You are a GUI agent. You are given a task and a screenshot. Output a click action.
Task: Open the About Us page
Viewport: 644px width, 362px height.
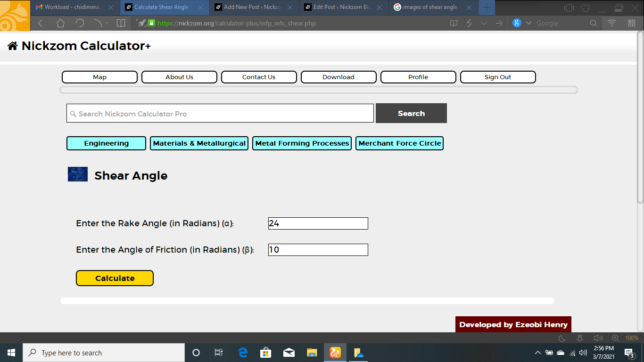point(179,77)
